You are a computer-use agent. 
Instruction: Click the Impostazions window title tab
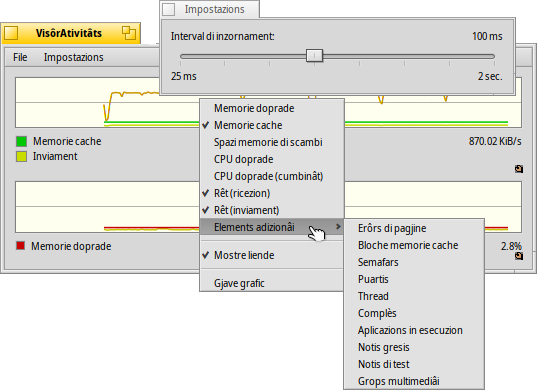tap(210, 9)
